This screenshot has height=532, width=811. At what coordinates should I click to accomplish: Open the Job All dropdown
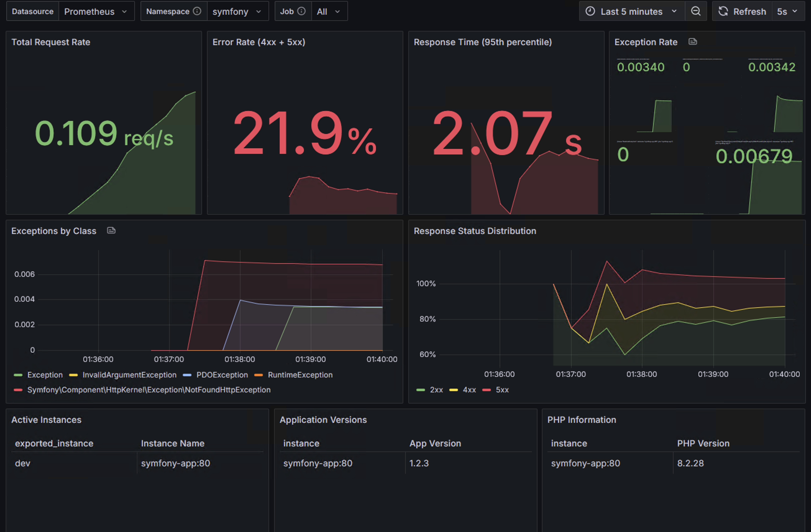click(x=328, y=11)
